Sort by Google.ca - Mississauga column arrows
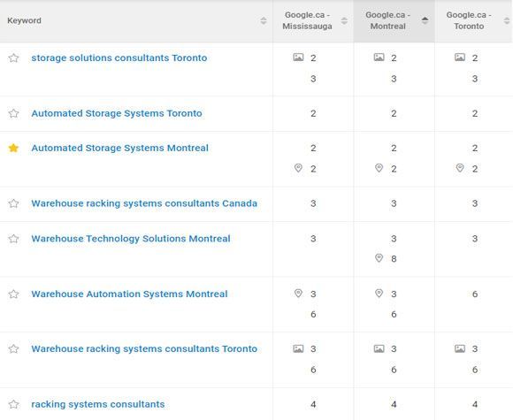 pos(344,20)
